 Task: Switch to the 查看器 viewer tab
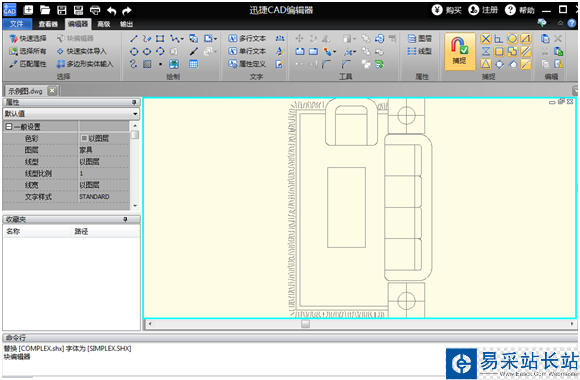coord(48,24)
